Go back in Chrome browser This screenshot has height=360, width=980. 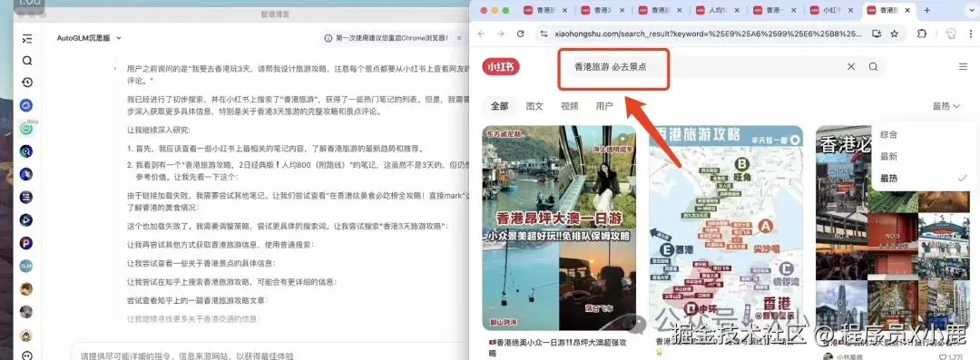tap(481, 34)
